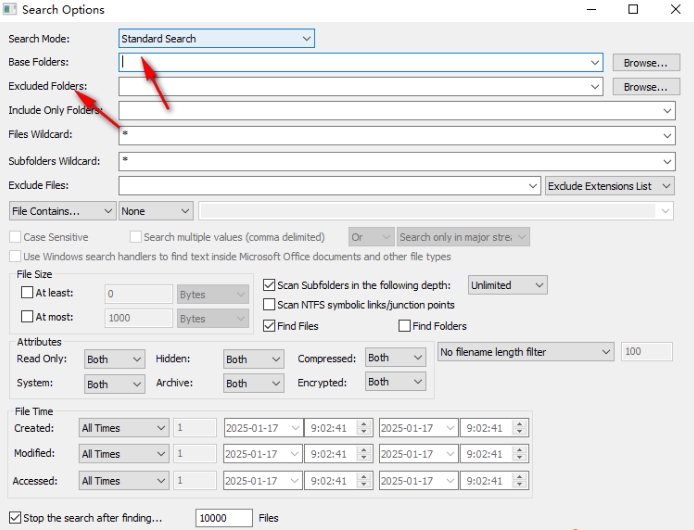The image size is (694, 530).
Task: Toggle Stop the search after finding checkbox
Action: (14, 518)
